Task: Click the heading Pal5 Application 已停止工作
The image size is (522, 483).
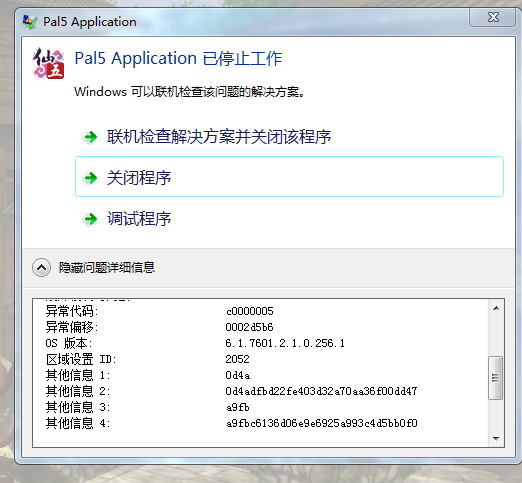Action: pos(178,59)
